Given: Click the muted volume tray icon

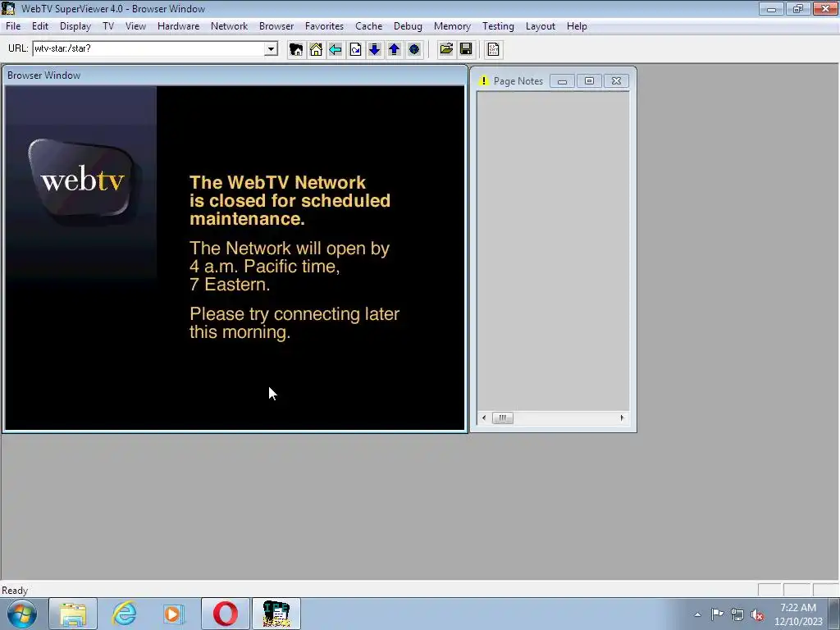Looking at the screenshot, I should coord(757,614).
